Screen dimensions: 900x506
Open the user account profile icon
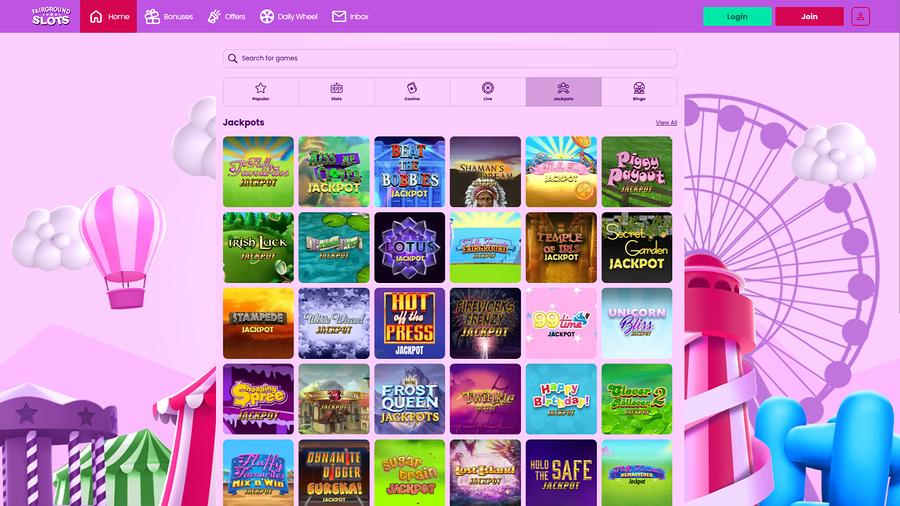[x=860, y=17]
